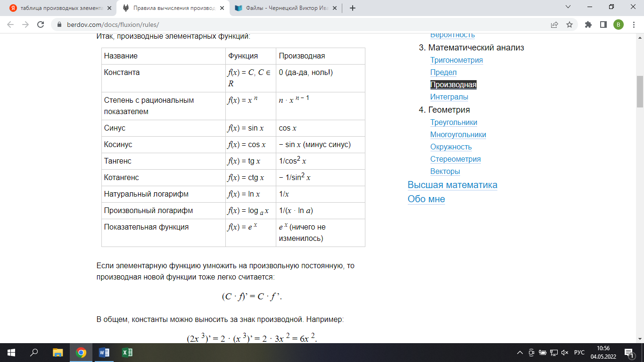This screenshot has width=644, height=362.
Task: Open profile avatar B
Action: click(x=618, y=25)
